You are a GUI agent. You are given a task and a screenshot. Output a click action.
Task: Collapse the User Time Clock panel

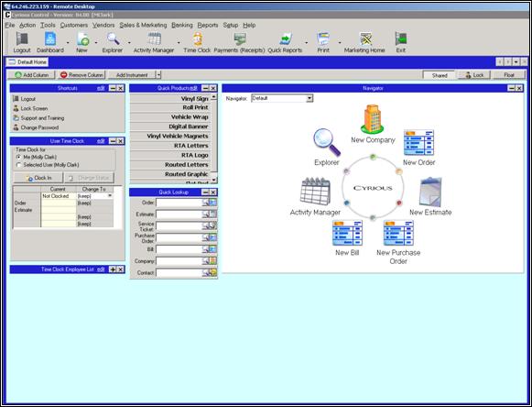pyautogui.click(x=113, y=141)
